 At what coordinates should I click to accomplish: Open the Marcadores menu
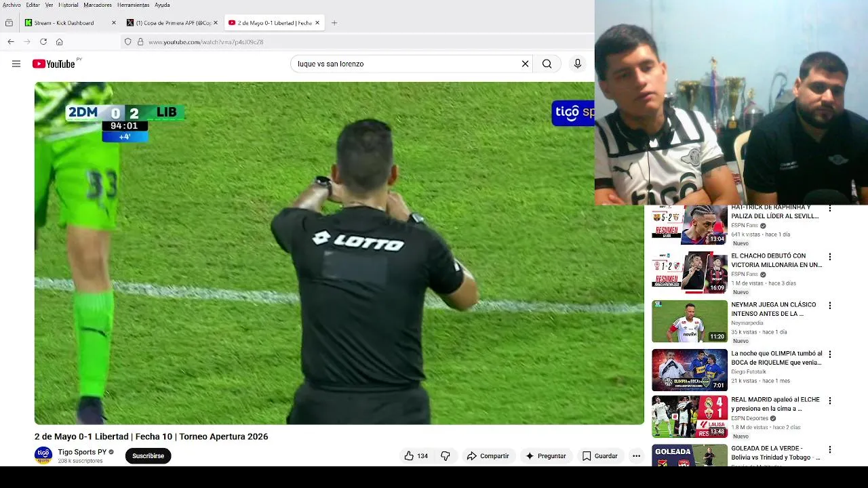tap(98, 5)
